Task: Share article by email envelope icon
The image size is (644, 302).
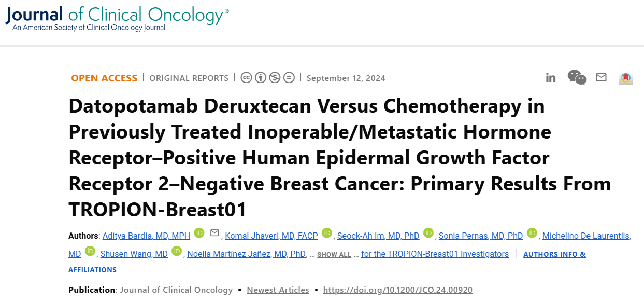Action: coord(601,77)
